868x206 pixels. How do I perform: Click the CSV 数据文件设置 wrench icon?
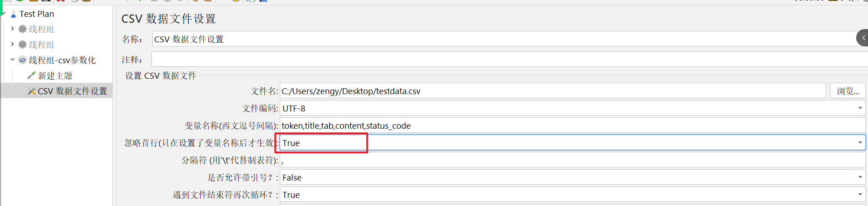31,91
